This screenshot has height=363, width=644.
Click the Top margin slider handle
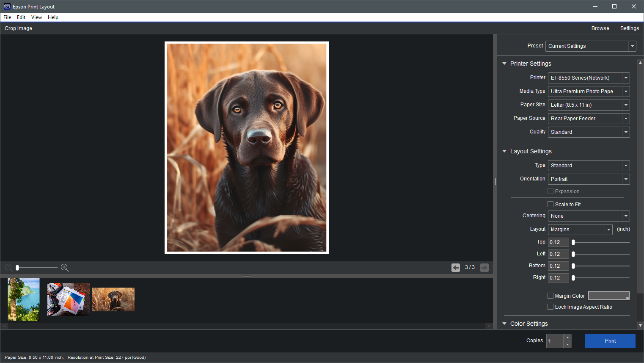pos(573,242)
